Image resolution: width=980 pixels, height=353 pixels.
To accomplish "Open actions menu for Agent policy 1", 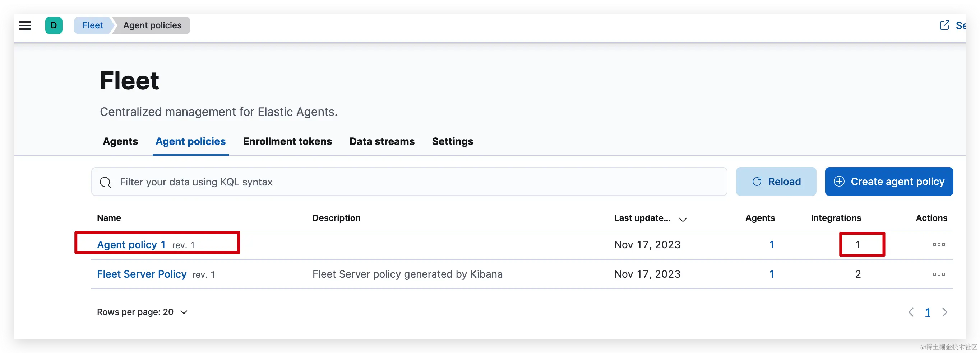I will pyautogui.click(x=939, y=245).
